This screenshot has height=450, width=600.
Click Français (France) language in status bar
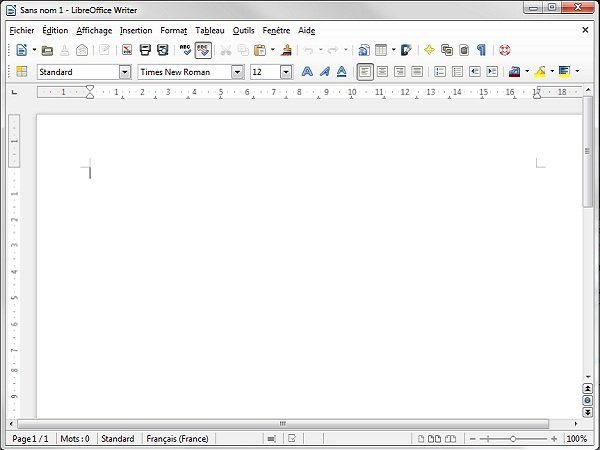(177, 438)
